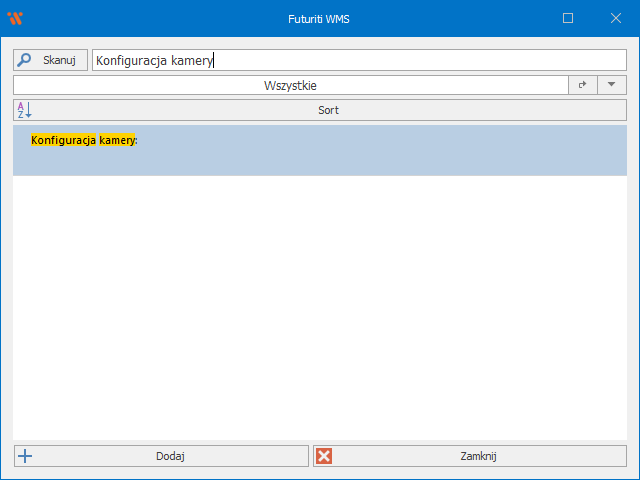Select the highlighted Konfiguracja kamery list row

pos(320,150)
